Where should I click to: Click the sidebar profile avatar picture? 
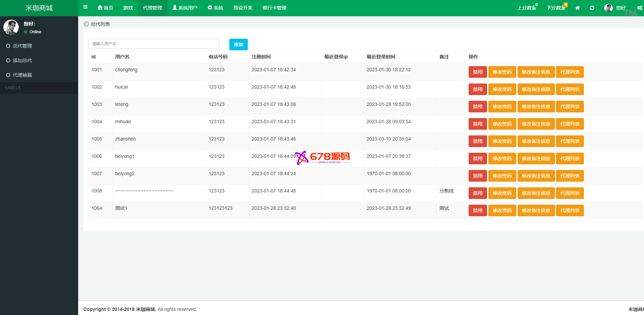11,27
